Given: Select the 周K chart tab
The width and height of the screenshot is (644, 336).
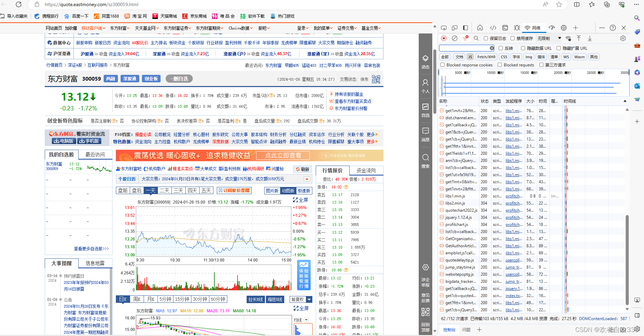Looking at the screenshot, I should tap(137, 299).
